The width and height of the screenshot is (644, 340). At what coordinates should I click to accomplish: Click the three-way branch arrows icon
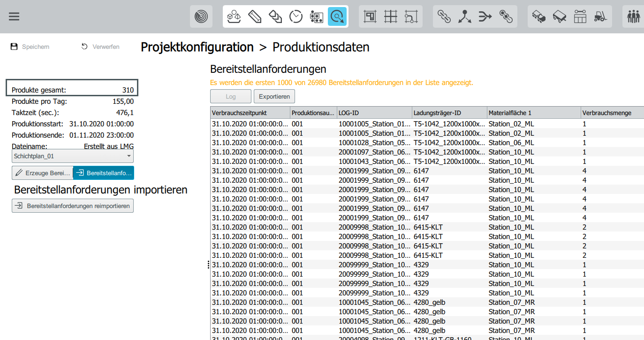(464, 17)
